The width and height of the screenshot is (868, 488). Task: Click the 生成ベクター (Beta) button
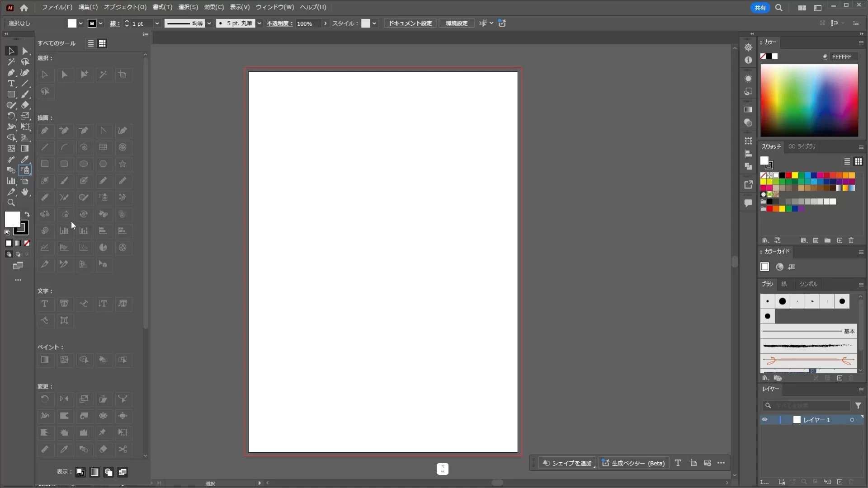coord(633,463)
